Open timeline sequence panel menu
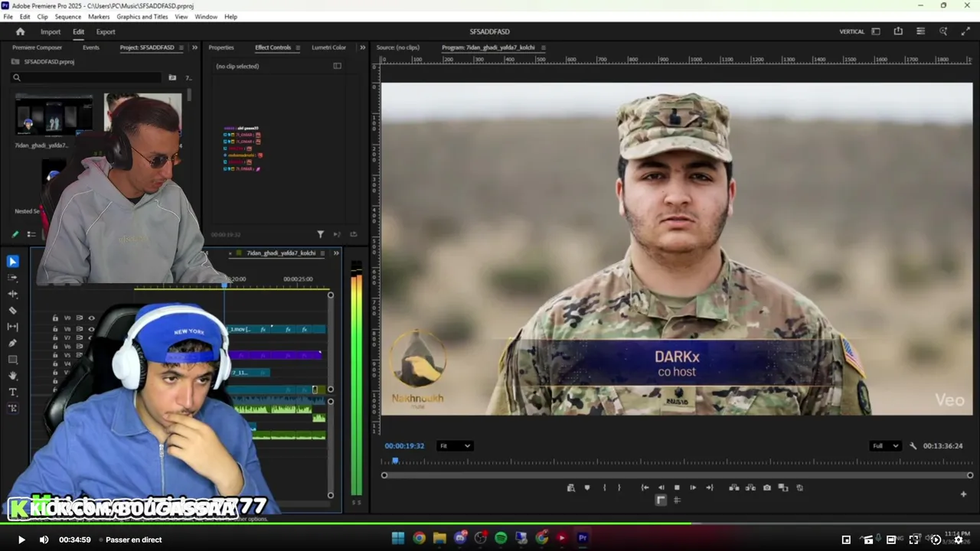This screenshot has width=980, height=551. click(322, 253)
